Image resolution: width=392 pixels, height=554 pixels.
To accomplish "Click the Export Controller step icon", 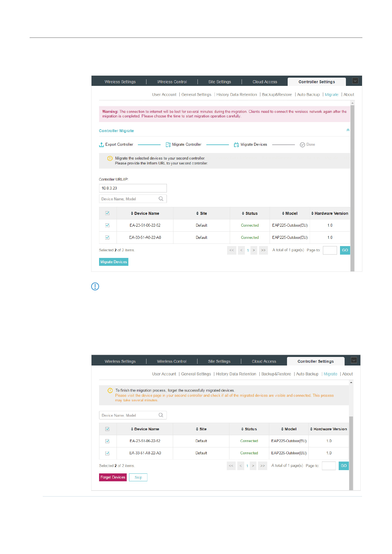I will coord(101,145).
